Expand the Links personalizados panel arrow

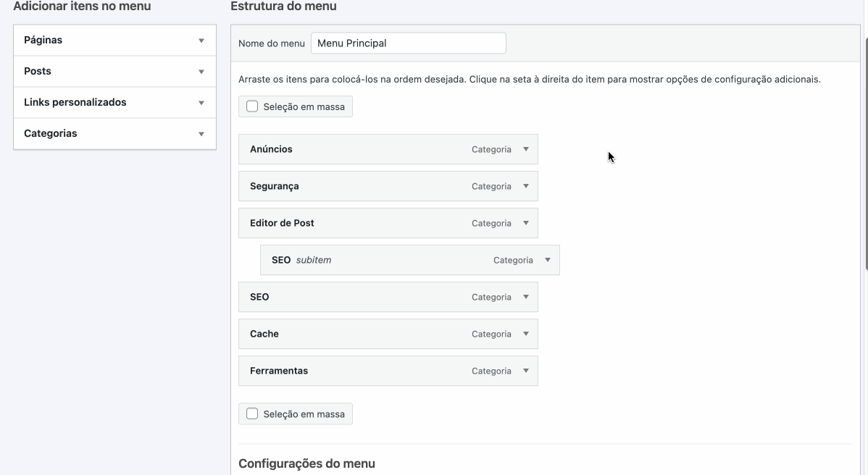[201, 103]
